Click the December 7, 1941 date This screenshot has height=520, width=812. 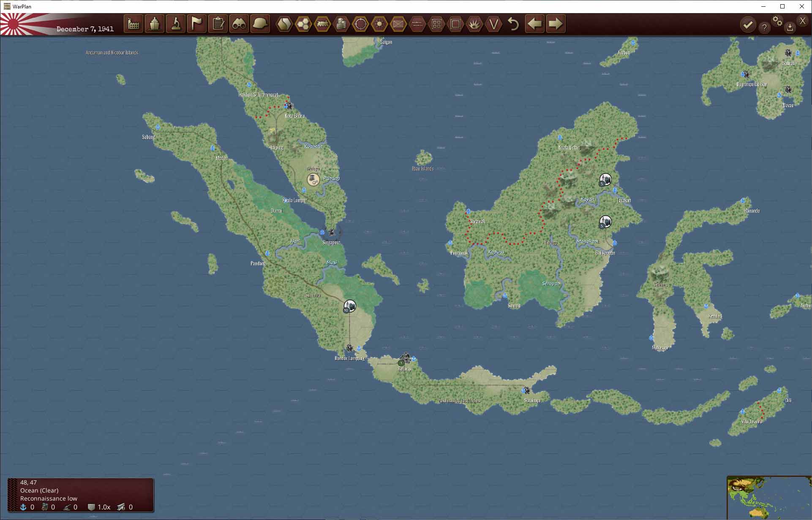[x=85, y=29]
